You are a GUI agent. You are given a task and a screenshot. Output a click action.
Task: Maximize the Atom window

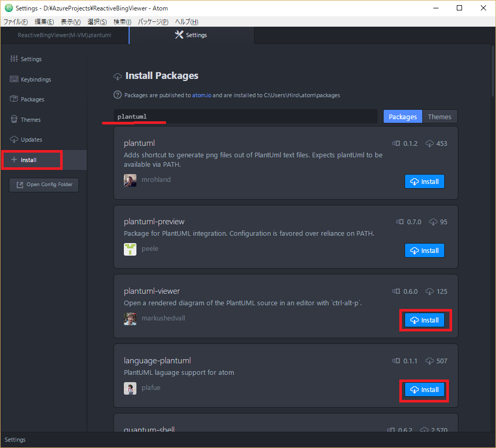point(459,8)
